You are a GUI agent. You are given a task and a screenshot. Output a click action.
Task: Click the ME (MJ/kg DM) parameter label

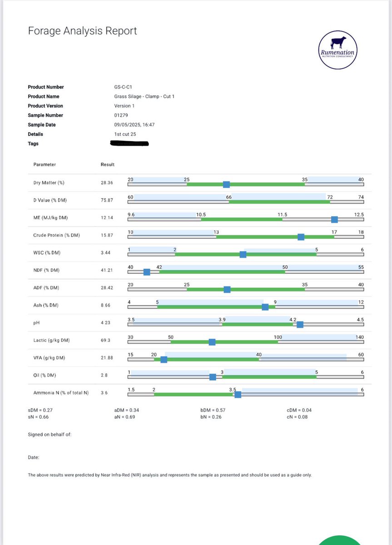point(50,218)
